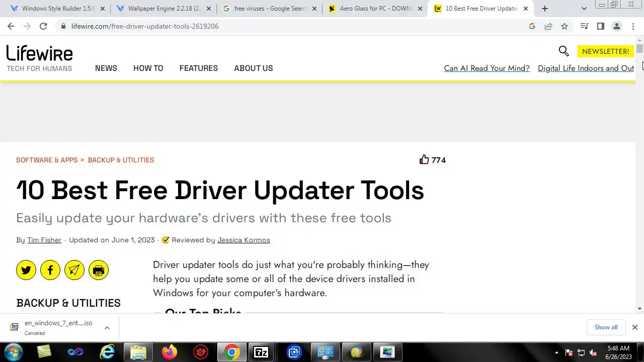Screen dimensions: 644x362
Task: Open the NEWS menu
Action: [106, 68]
